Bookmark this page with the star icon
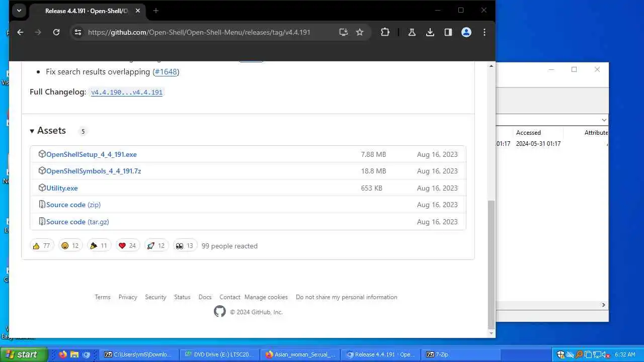 tap(360, 32)
